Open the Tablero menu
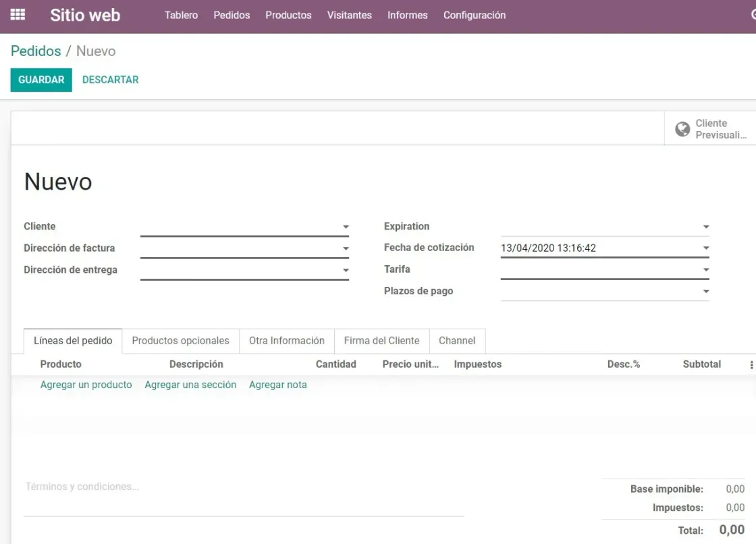756x544 pixels. (x=182, y=15)
